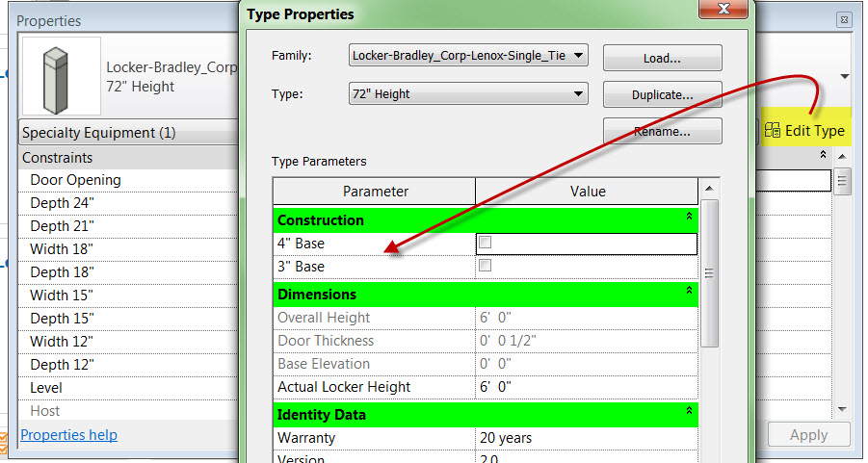Collapse the Construction parameter group
Screen dimensions: 868x463
tap(689, 217)
